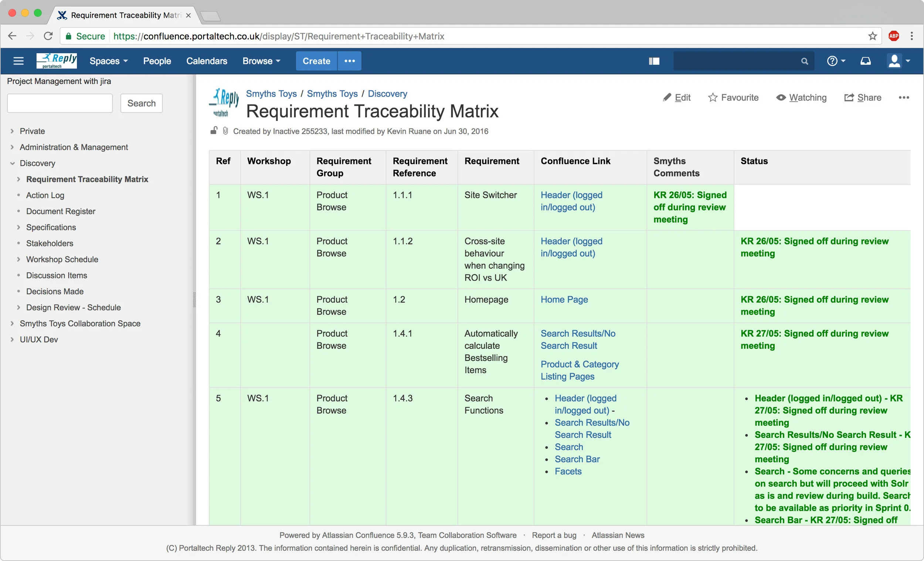Bookmark the page with the star icon
Viewport: 924px width, 561px height.
coord(872,36)
